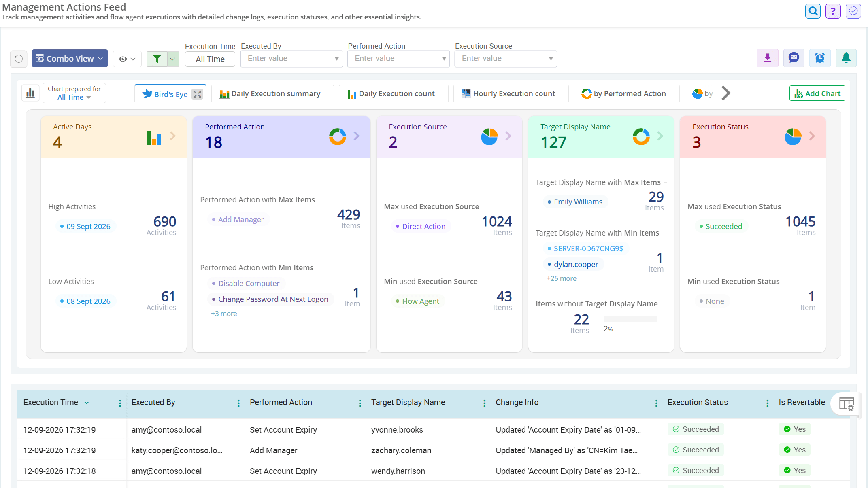Open the Chart prepared for All Time dropdown

coord(74,93)
